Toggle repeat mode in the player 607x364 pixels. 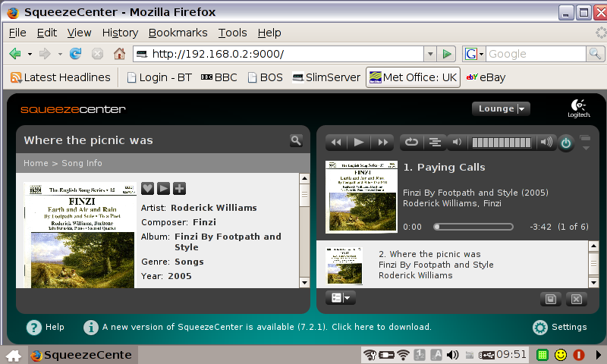[411, 142]
